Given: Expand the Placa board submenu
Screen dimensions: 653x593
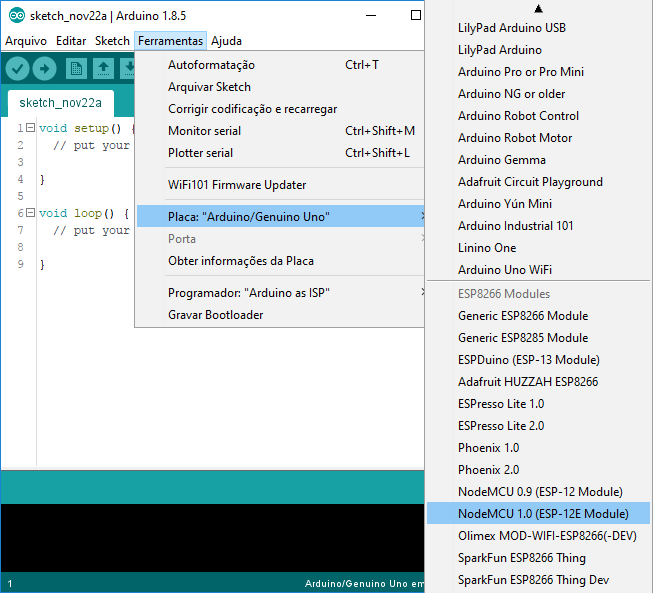Looking at the screenshot, I should tap(281, 216).
